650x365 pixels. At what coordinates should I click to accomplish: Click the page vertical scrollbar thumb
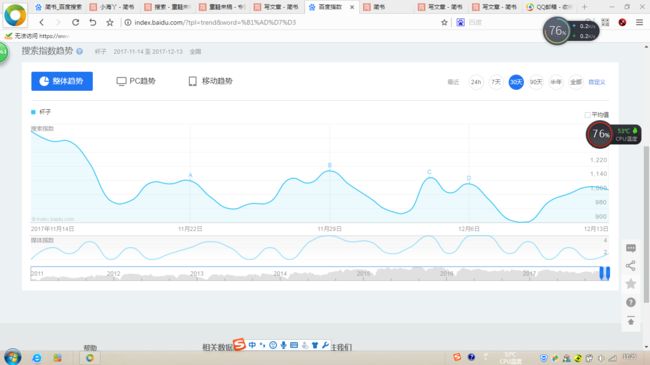(646, 224)
